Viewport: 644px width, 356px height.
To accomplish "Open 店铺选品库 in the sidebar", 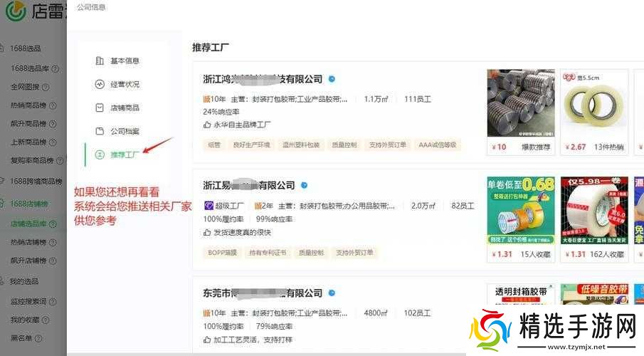I will click(x=29, y=224).
